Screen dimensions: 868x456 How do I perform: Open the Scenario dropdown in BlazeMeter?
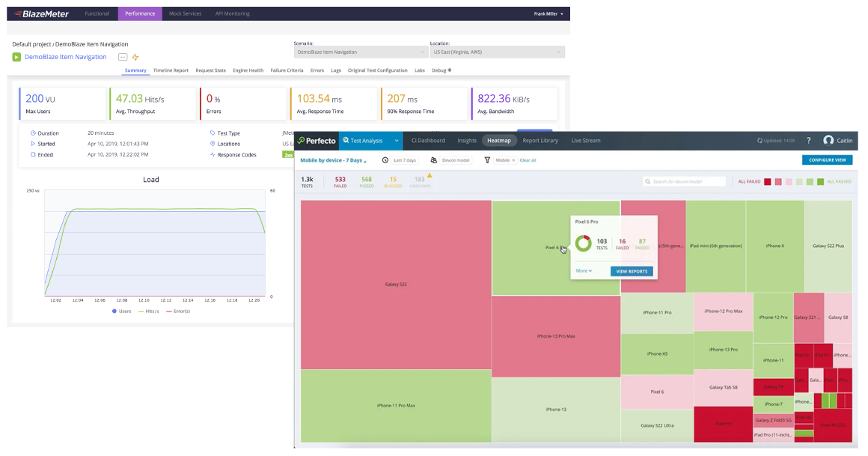tap(360, 52)
